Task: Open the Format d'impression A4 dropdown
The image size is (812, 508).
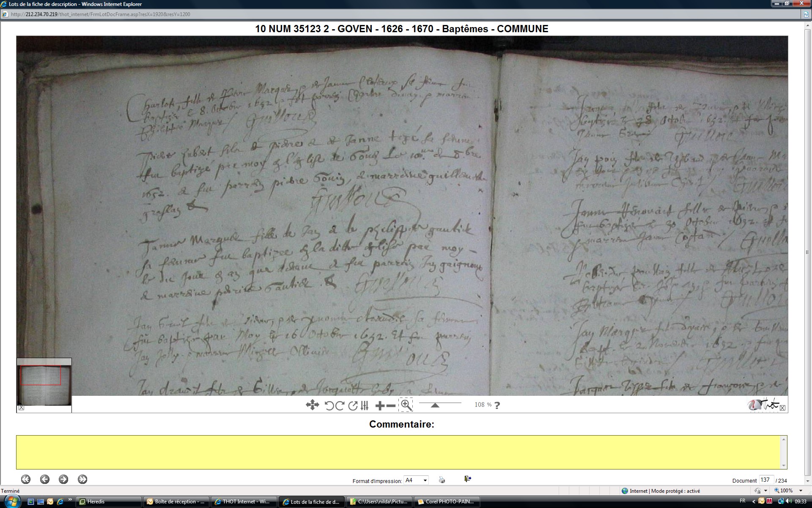Action: (x=425, y=480)
